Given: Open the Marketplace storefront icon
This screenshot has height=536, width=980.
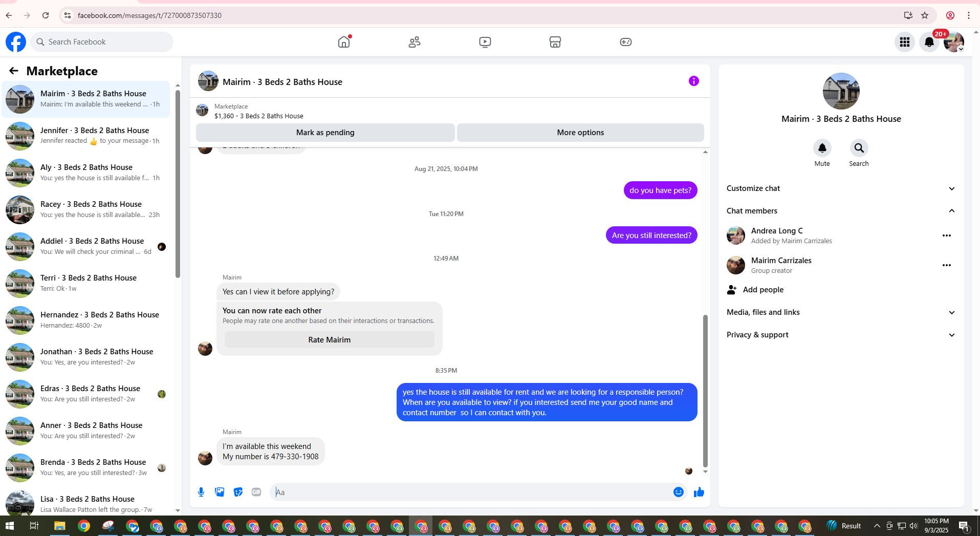Looking at the screenshot, I should click(555, 42).
